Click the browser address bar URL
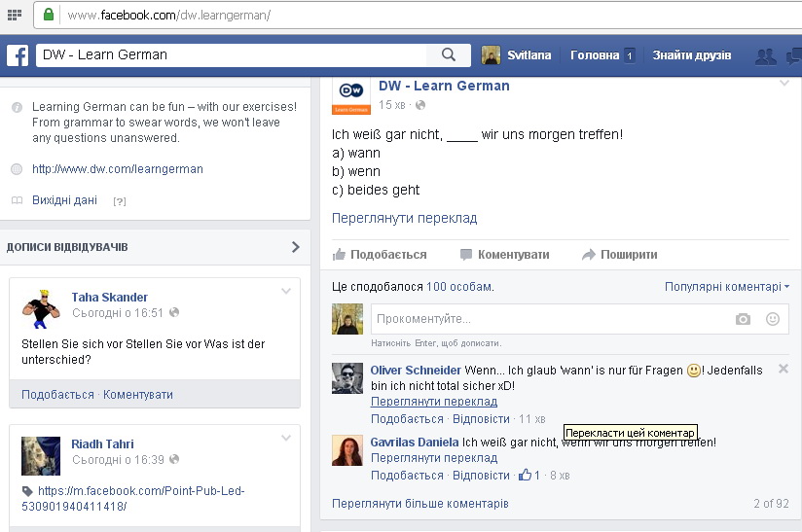The height and width of the screenshot is (532, 802). click(x=168, y=16)
